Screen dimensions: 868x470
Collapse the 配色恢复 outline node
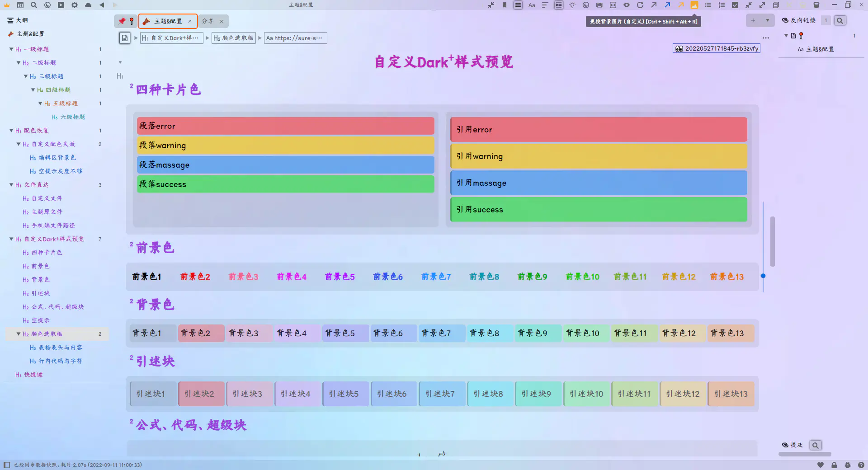tap(11, 131)
